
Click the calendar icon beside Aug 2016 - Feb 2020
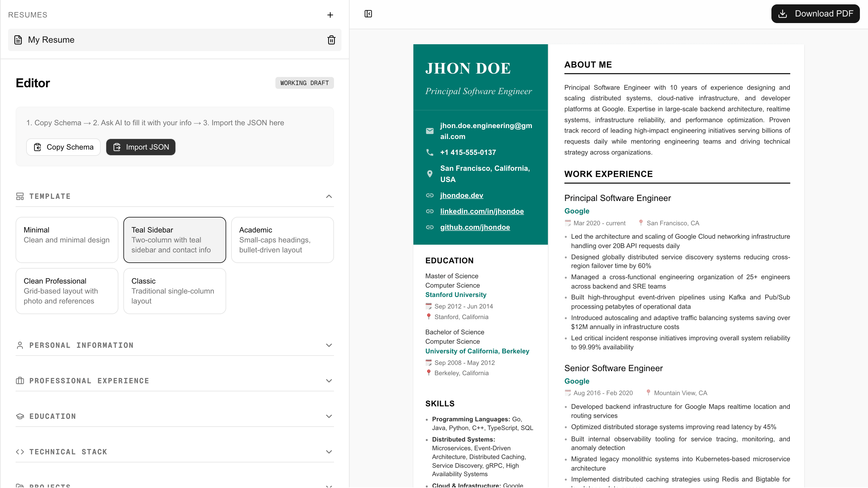pyautogui.click(x=568, y=393)
